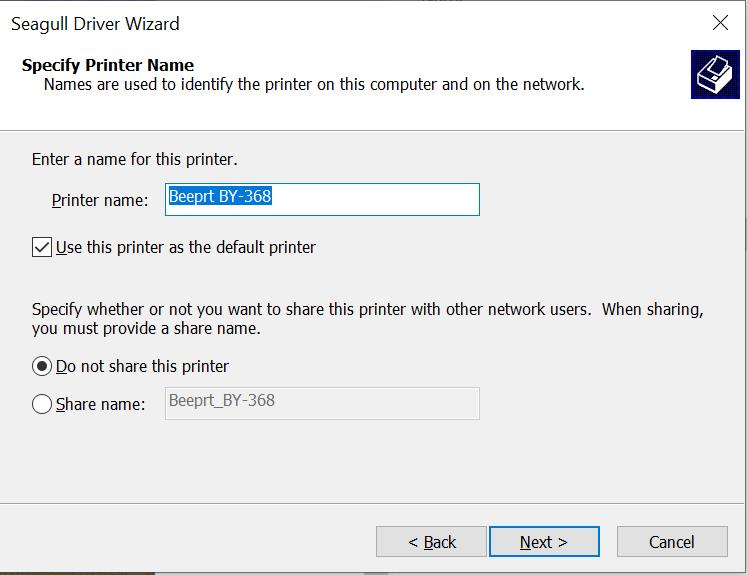Click the 'Specify Printer Name' heading
Screen dimensions: 747x575
point(108,65)
